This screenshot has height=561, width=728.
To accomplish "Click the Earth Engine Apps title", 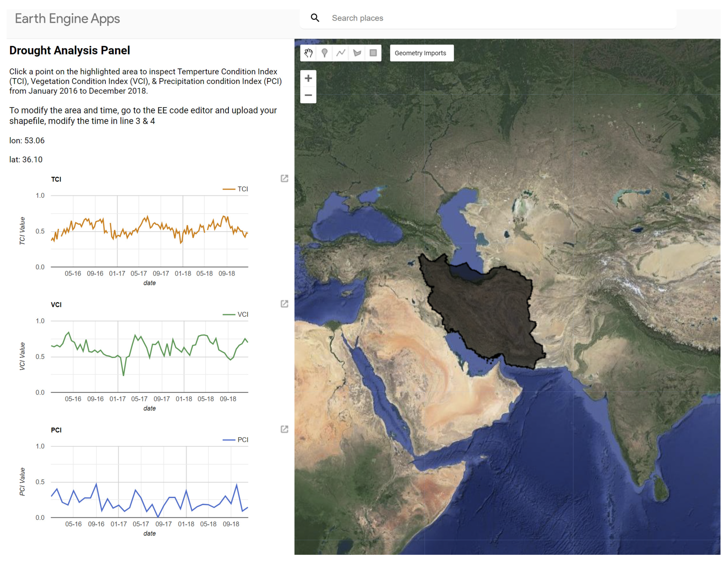I will pos(67,19).
